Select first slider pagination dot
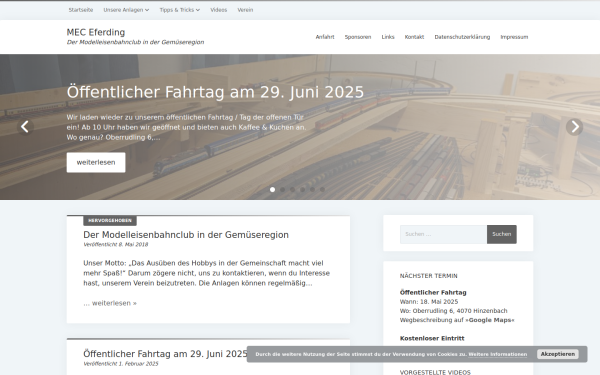The width and height of the screenshot is (600, 375). pyautogui.click(x=272, y=189)
